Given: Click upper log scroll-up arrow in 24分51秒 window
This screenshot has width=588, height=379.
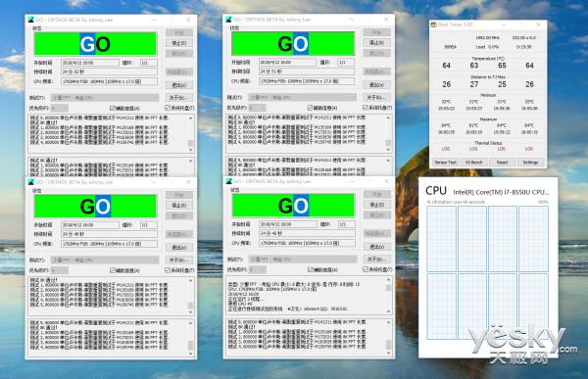Looking at the screenshot, I should click(388, 118).
